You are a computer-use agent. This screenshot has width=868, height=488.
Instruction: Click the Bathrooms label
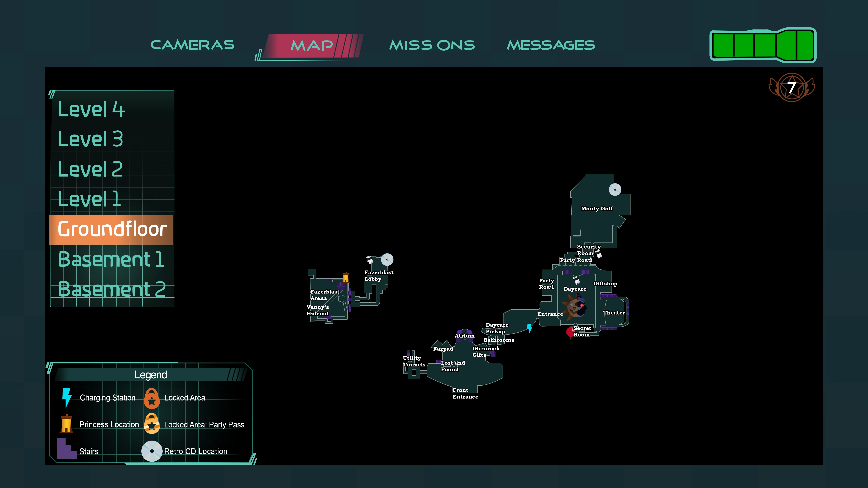499,340
